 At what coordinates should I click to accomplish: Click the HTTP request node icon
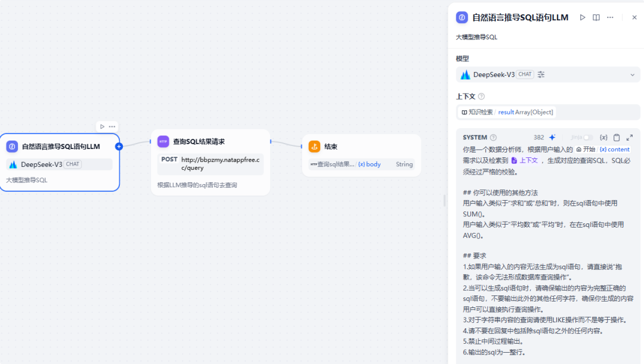pos(163,142)
